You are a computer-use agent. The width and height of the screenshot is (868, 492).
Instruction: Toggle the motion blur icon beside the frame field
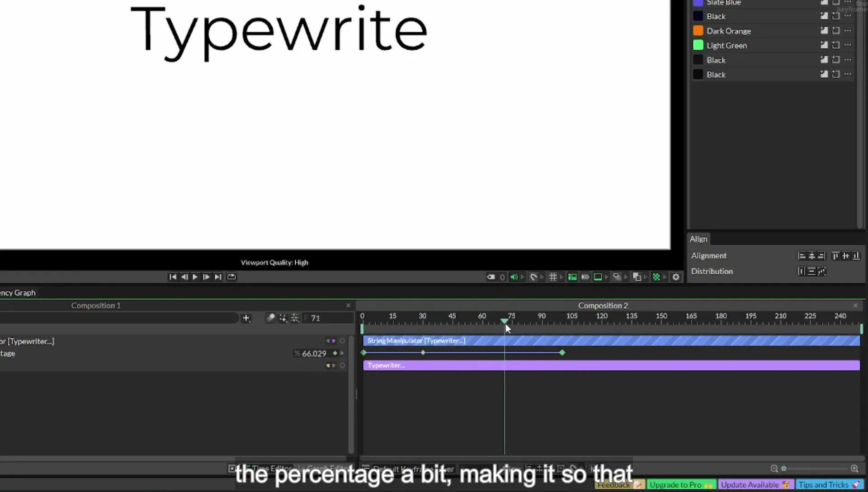[x=270, y=318]
